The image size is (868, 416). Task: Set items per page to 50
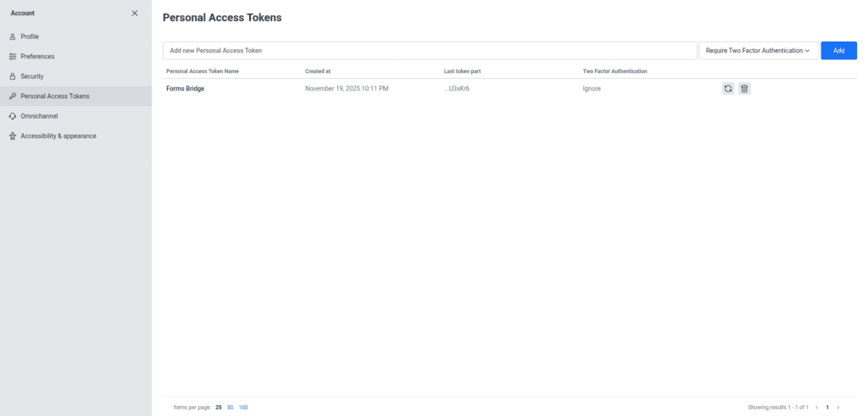231,408
